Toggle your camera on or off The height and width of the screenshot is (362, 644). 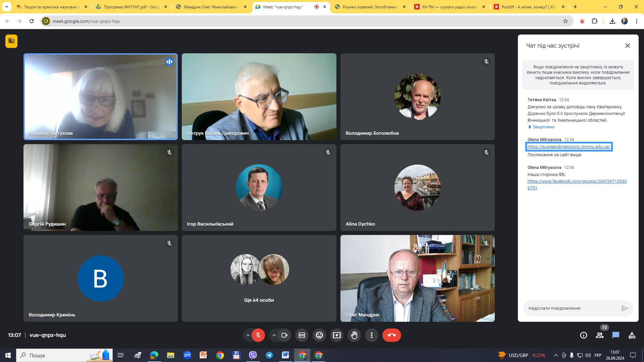click(x=284, y=335)
